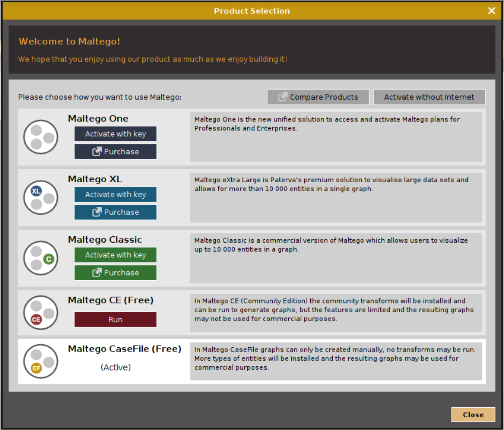Click the (Active) status label

click(x=116, y=367)
